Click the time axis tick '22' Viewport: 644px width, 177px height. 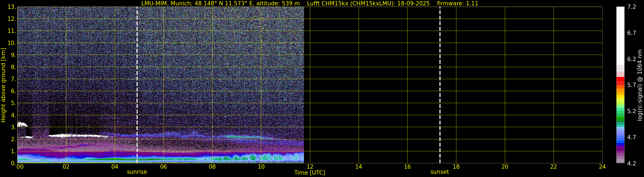pos(554,167)
